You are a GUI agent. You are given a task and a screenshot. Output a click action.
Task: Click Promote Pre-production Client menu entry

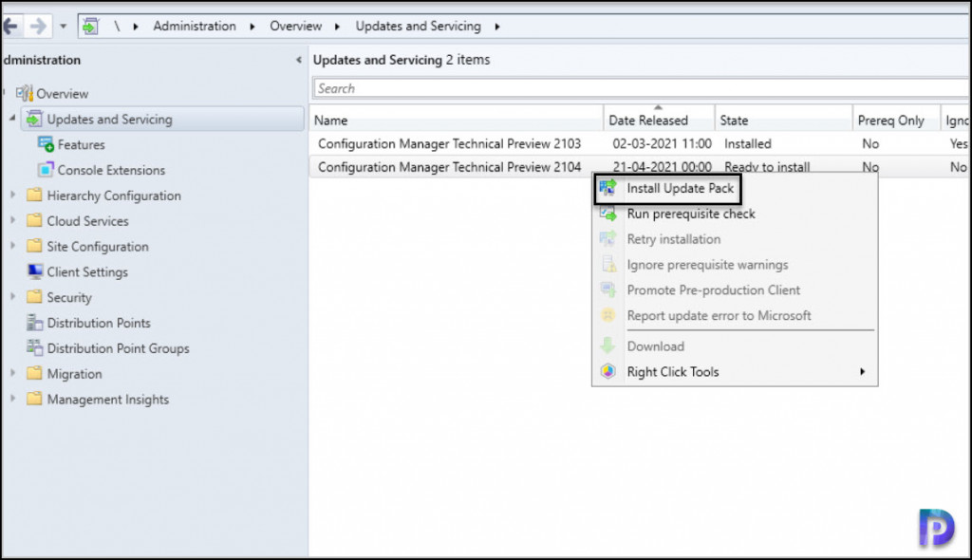[x=714, y=290]
